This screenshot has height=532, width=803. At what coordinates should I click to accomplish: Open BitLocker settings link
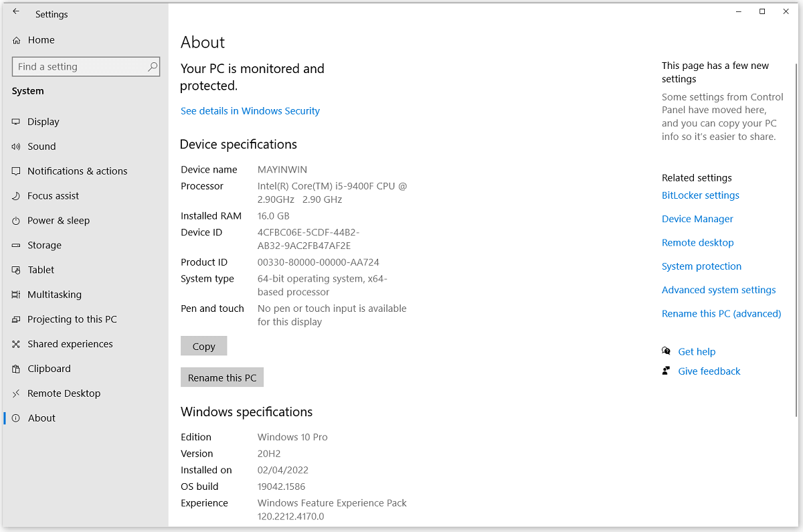click(x=701, y=195)
